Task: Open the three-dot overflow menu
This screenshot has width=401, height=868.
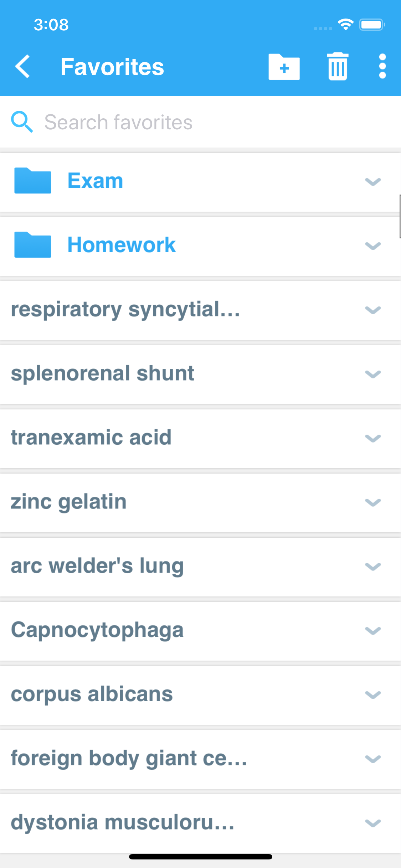Action: tap(382, 67)
